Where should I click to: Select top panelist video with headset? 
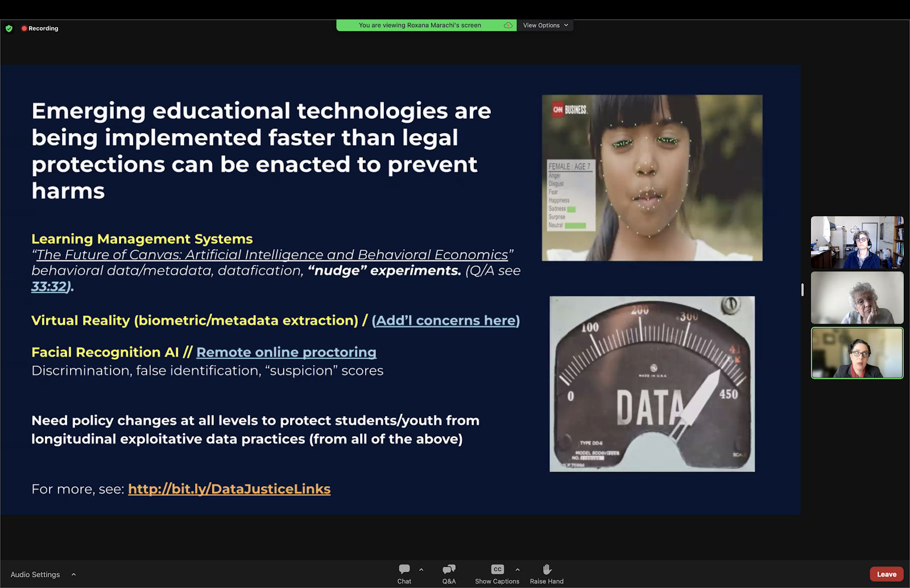857,242
